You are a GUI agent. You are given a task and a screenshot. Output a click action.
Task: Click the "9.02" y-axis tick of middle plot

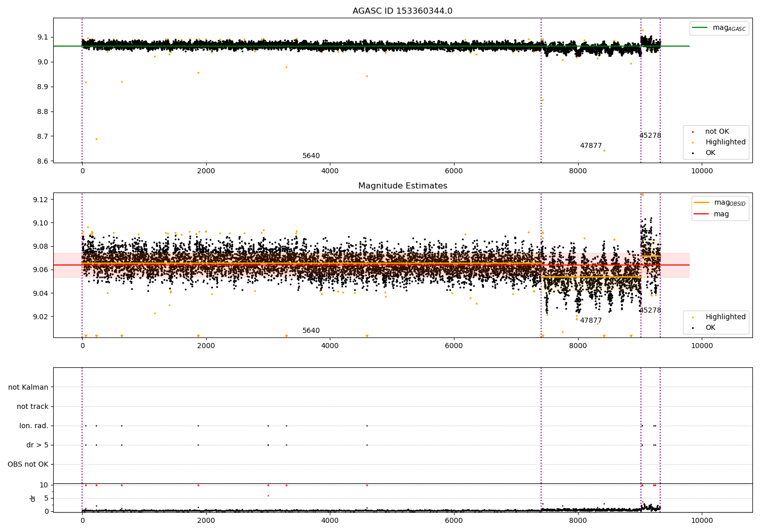point(41,317)
